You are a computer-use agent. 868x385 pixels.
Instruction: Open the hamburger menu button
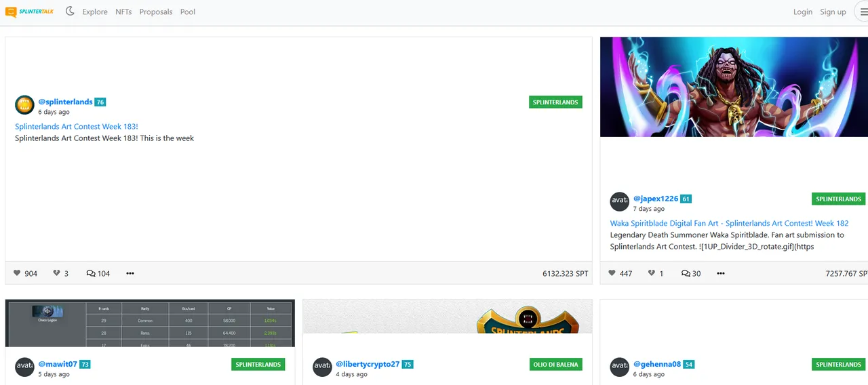tap(863, 12)
